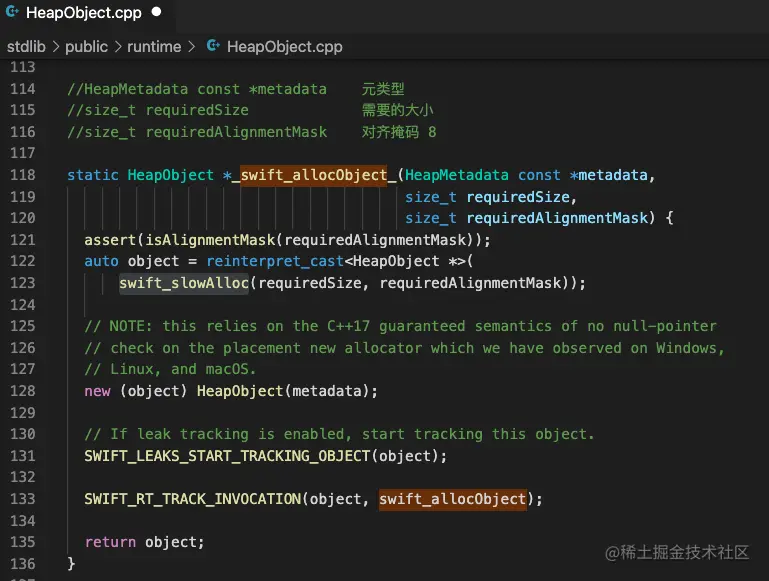This screenshot has height=581, width=769.
Task: Click HeapObject return type on line 118
Action: pyautogui.click(x=171, y=175)
